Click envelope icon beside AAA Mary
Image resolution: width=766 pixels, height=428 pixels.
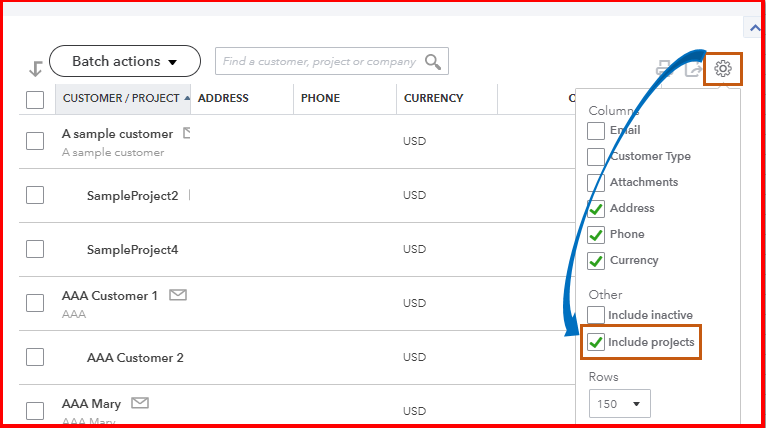(x=140, y=403)
